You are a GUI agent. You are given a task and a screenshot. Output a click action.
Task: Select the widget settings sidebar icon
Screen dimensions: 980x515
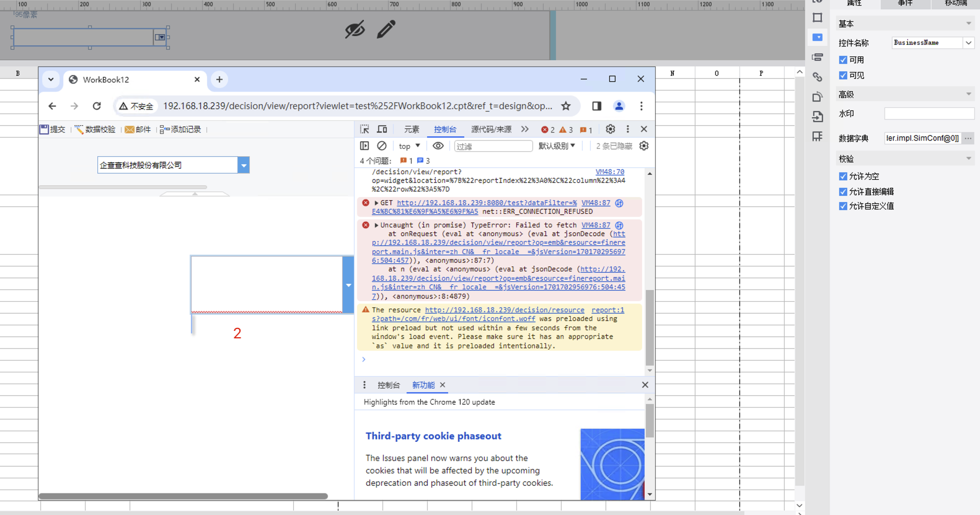pos(818,37)
